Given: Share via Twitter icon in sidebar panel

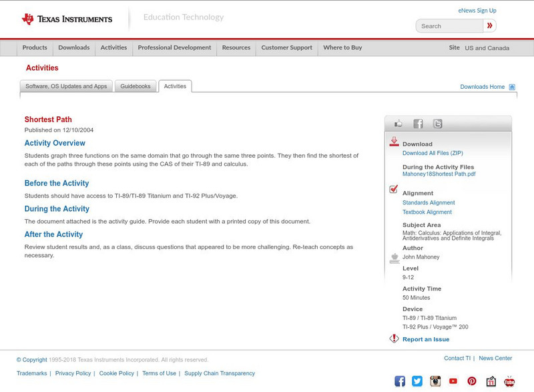Looking at the screenshot, I should (x=438, y=124).
